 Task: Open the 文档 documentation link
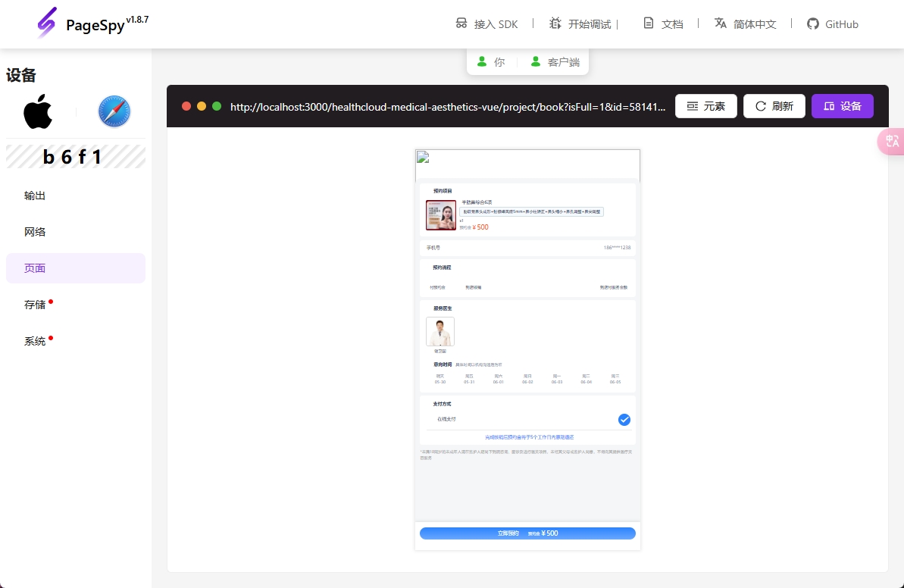662,23
